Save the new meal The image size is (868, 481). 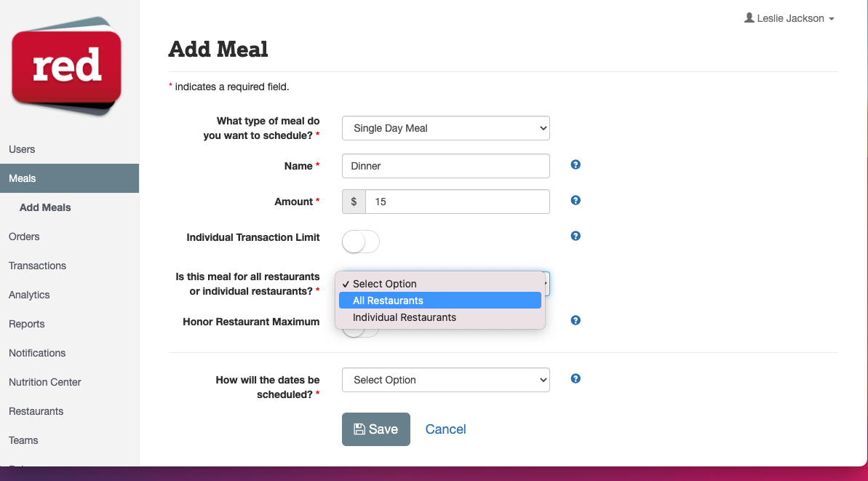(x=376, y=429)
